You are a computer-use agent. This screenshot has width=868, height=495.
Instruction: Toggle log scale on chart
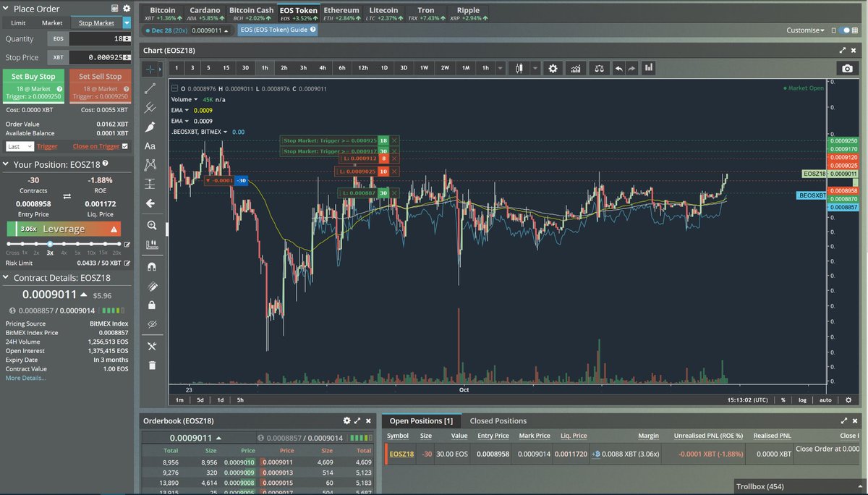click(802, 399)
